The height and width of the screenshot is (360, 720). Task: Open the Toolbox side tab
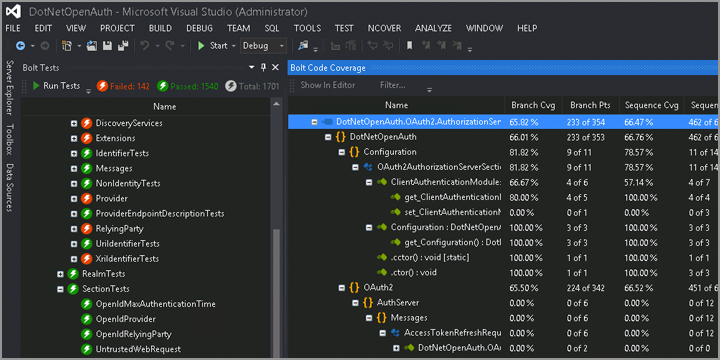[10, 140]
